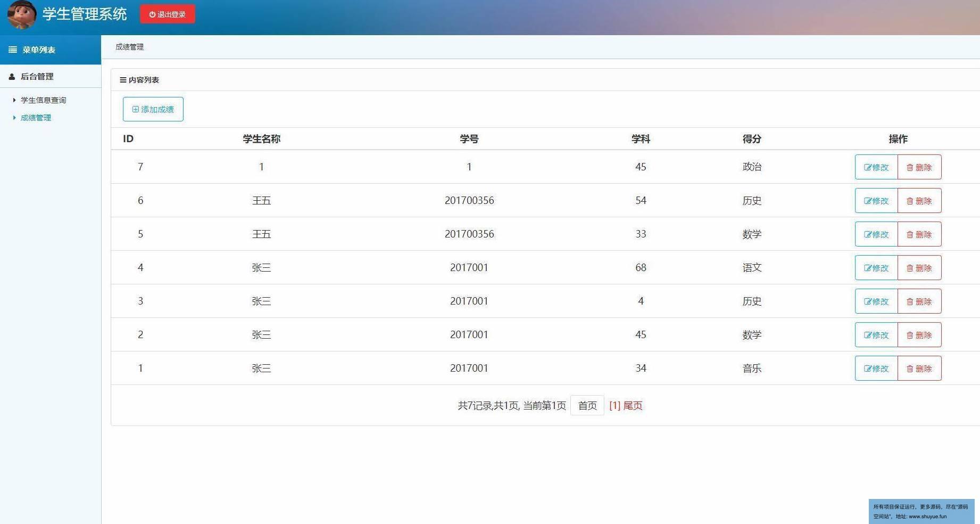Viewport: 980px width, 524px height.
Task: Click the 得分 column header
Action: (x=752, y=139)
